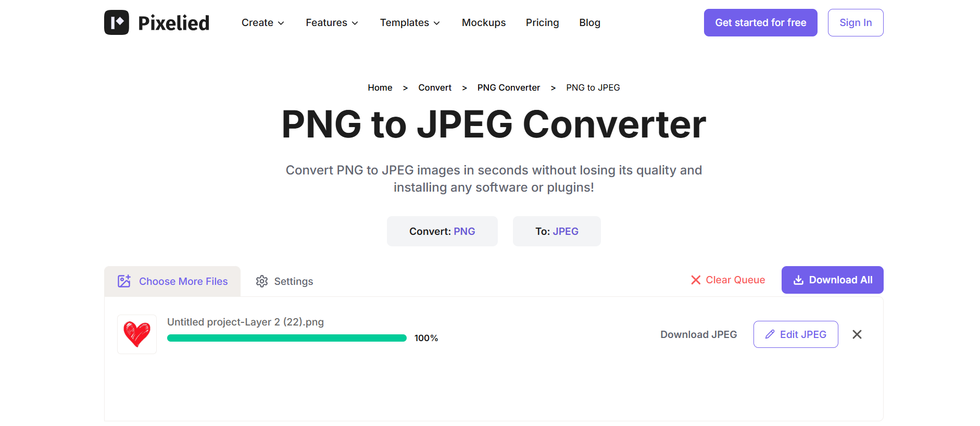Click the Edit JPEG pencil icon

770,334
